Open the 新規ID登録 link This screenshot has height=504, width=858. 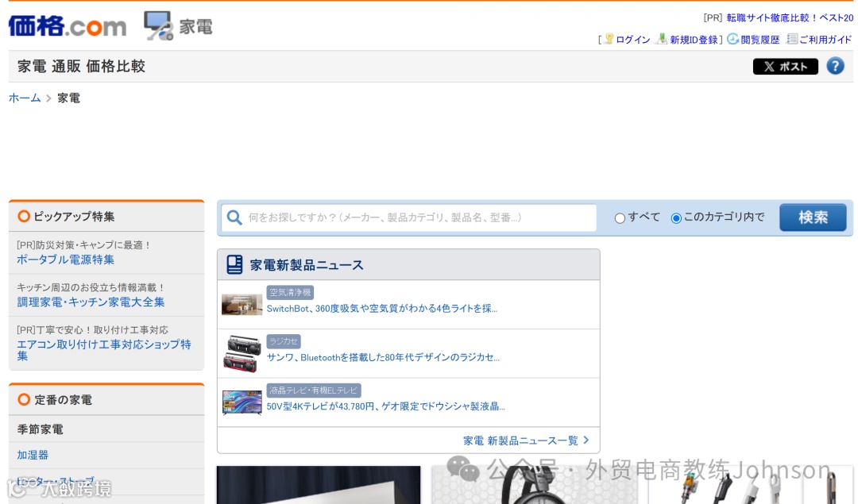pyautogui.click(x=694, y=40)
